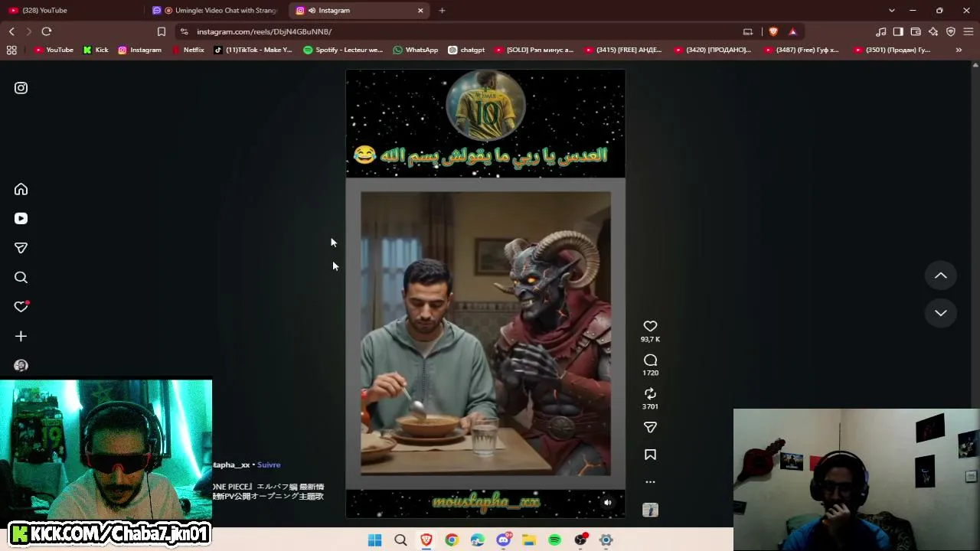Open the apps grid in bookmarks bar
This screenshot has height=551, width=980.
click(x=11, y=50)
